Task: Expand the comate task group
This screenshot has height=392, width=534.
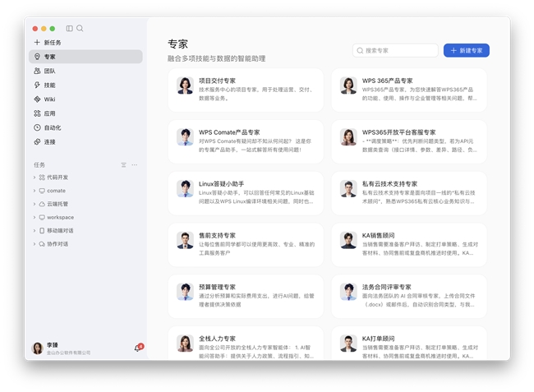Action: coord(35,191)
